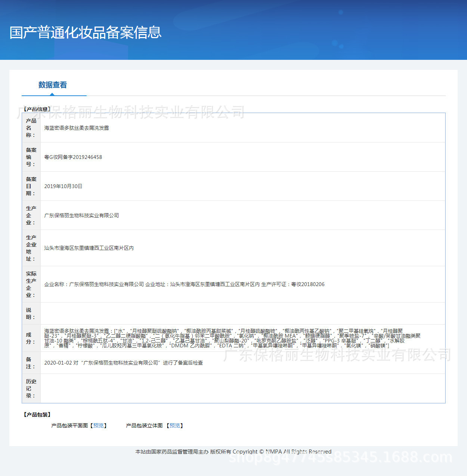Click the 备注 text dated 2020-01-02
Viewport: 467px width, 476px height.
pos(124,363)
